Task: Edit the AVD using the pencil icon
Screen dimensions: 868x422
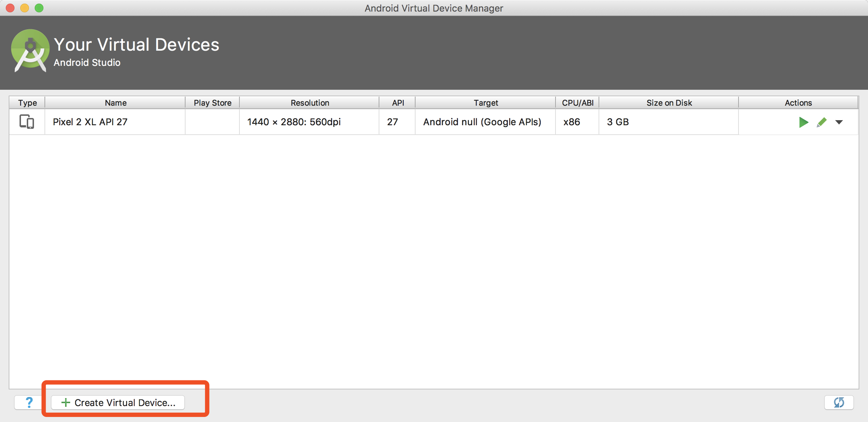Action: (x=822, y=122)
